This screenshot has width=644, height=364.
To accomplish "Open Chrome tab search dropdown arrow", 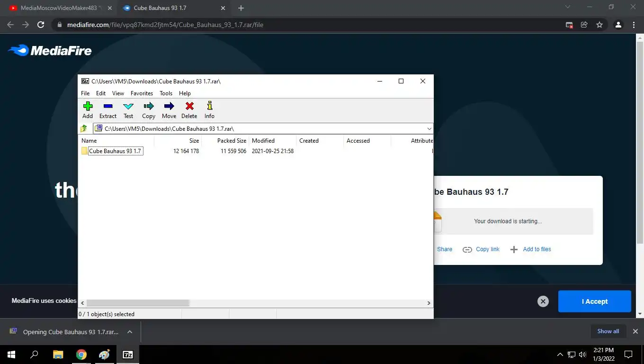I will [x=568, y=7].
